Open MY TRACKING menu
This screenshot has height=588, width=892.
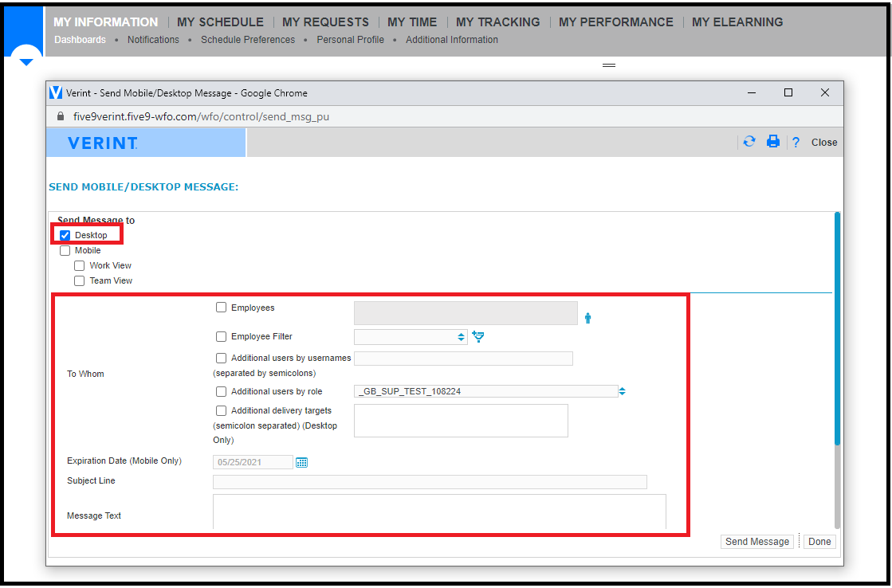pos(497,22)
